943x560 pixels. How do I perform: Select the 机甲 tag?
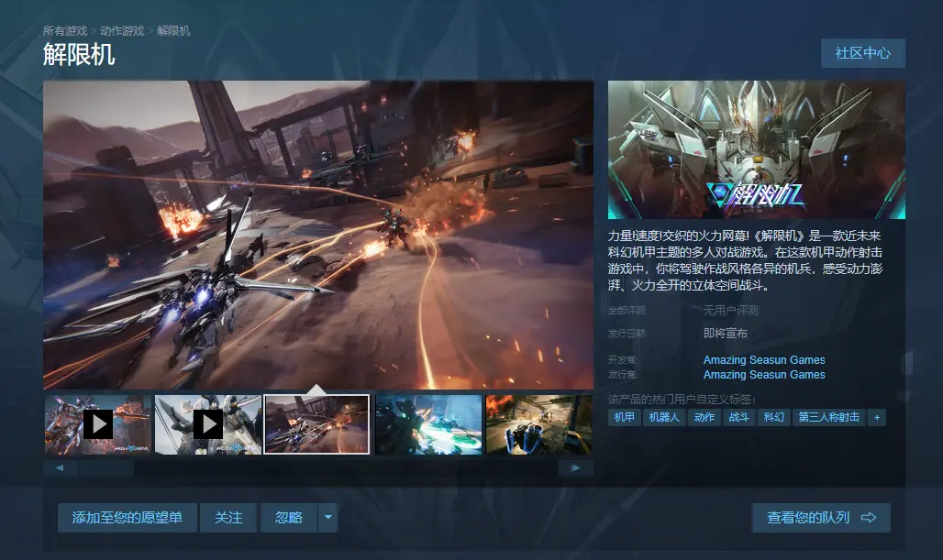coord(625,417)
